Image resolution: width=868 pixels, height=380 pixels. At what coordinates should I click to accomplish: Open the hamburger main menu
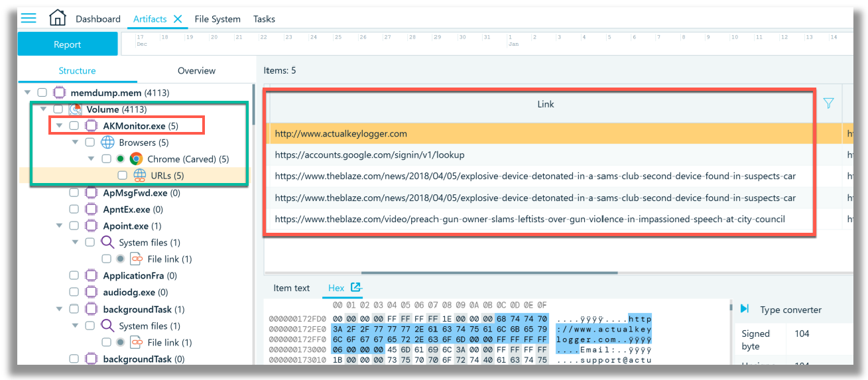[x=29, y=18]
